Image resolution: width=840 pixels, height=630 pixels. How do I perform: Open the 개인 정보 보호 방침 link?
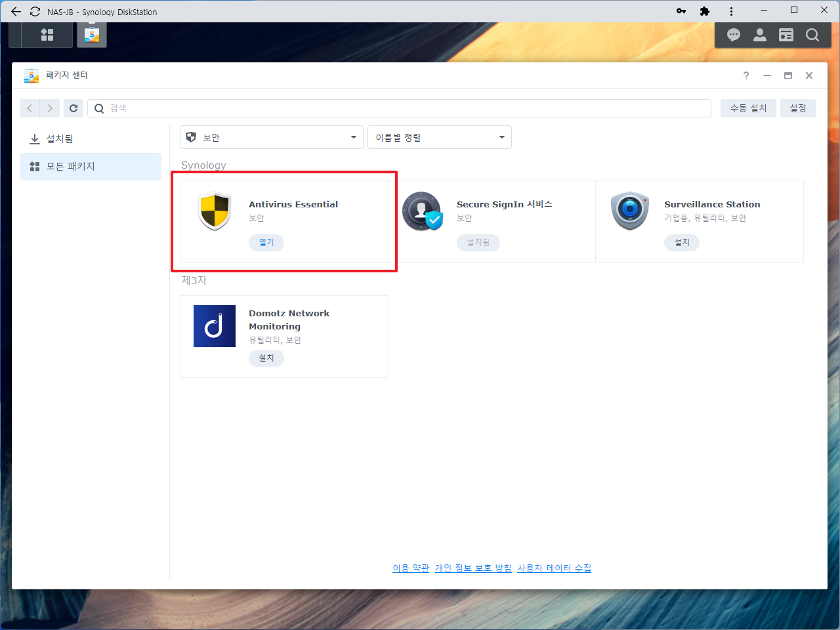tap(473, 568)
